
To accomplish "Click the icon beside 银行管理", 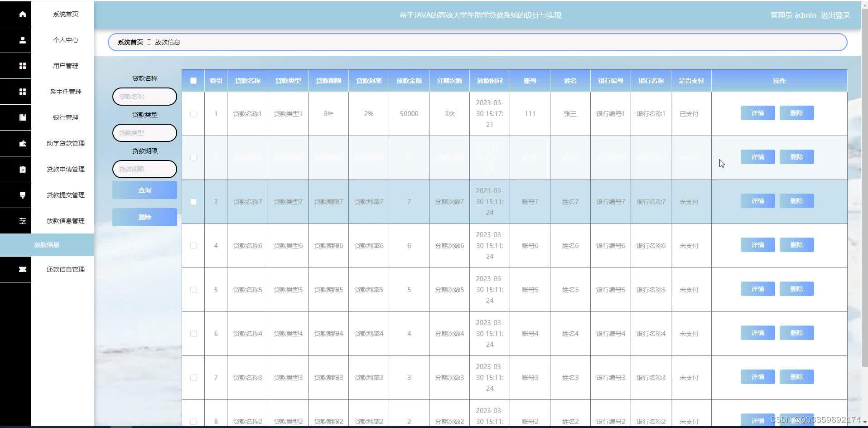I will [22, 117].
